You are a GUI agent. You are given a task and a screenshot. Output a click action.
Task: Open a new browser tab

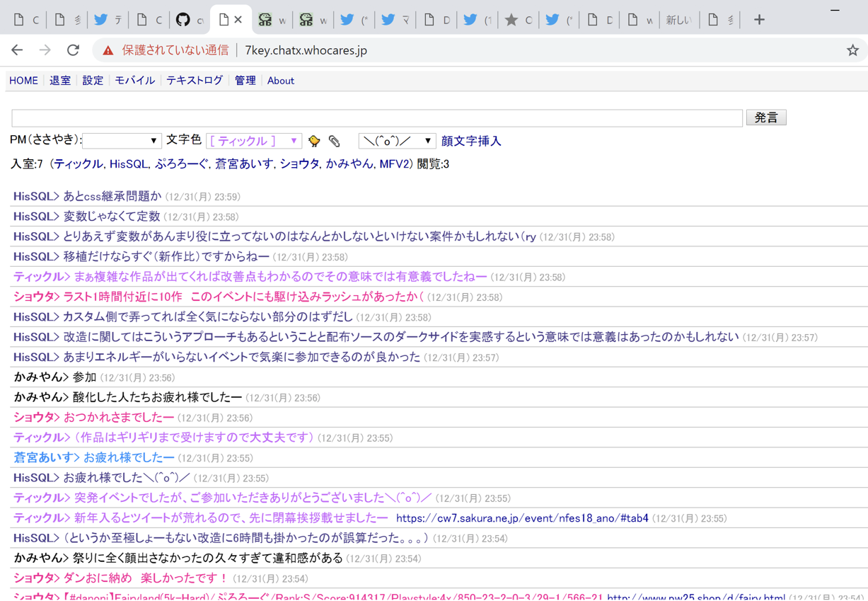[x=759, y=20]
